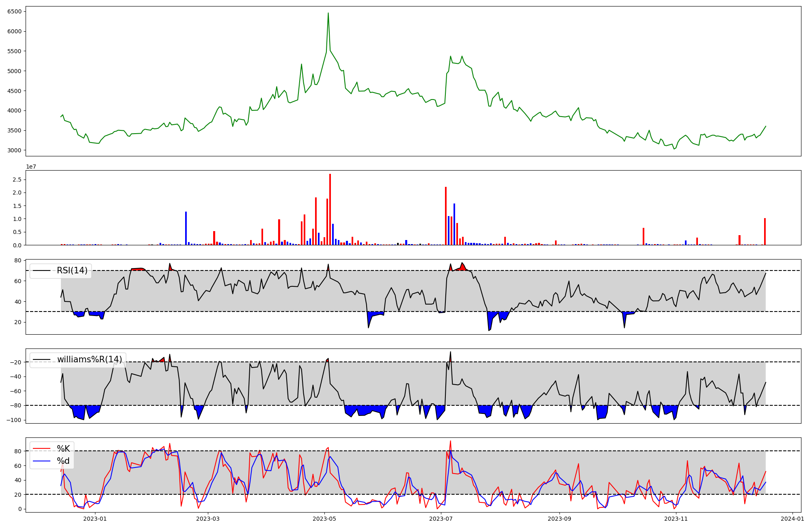This screenshot has width=812, height=528.
Task: Click the williams%R(14) legend label
Action: click(x=89, y=359)
